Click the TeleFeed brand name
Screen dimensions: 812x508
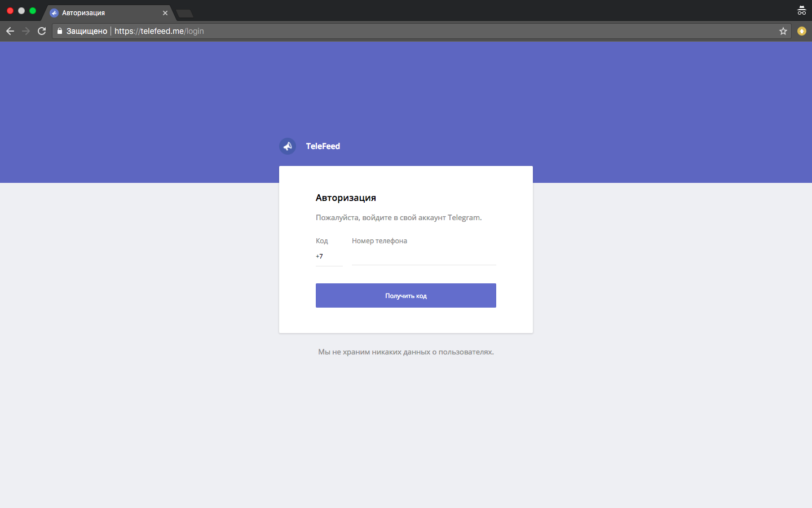(323, 146)
